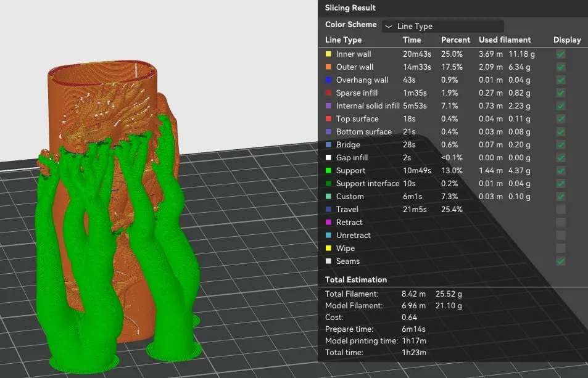Toggle Inner wall display checkbox
The image size is (588, 378).
561,54
